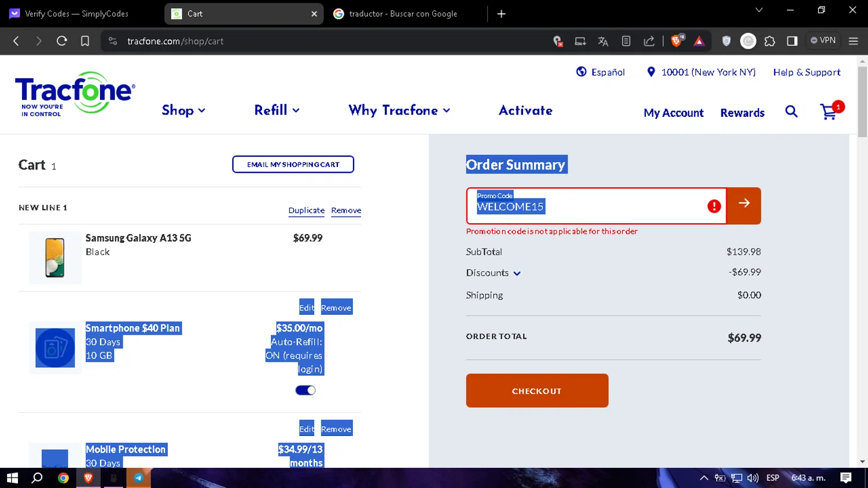Open Telegram from the taskbar
Image resolution: width=868 pixels, height=488 pixels.
[139, 478]
